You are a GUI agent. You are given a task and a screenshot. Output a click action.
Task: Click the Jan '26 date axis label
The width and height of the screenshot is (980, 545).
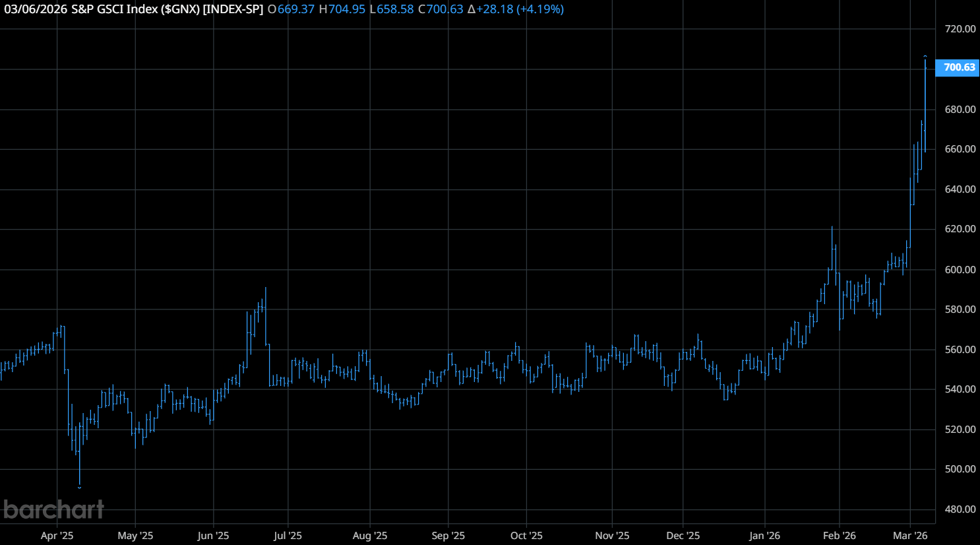[765, 536]
